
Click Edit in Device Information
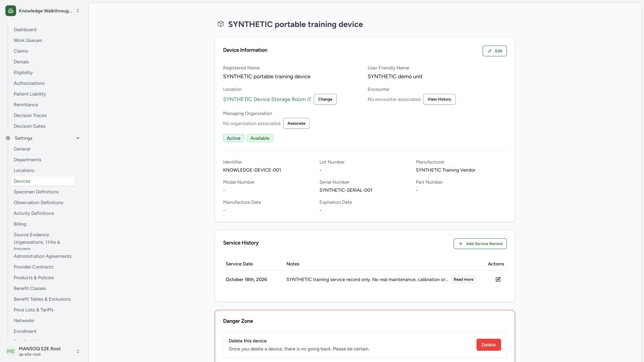(x=495, y=51)
